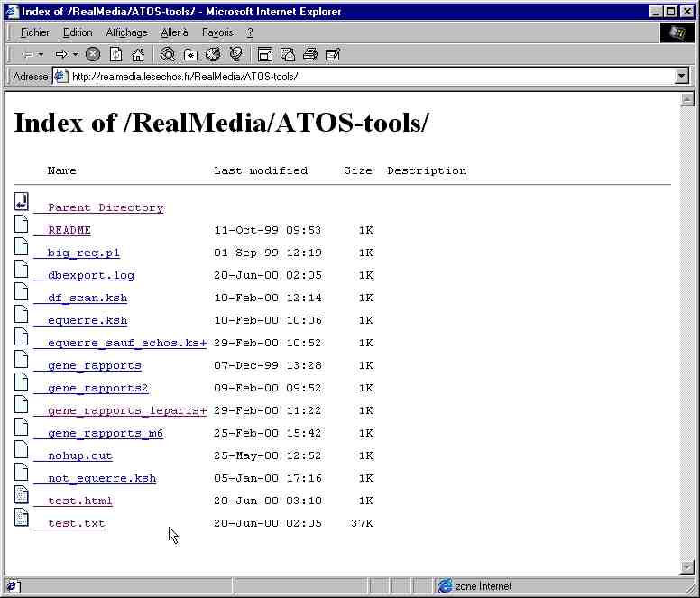Click the text file icon beside test.txt
The width and height of the screenshot is (700, 598).
22,517
